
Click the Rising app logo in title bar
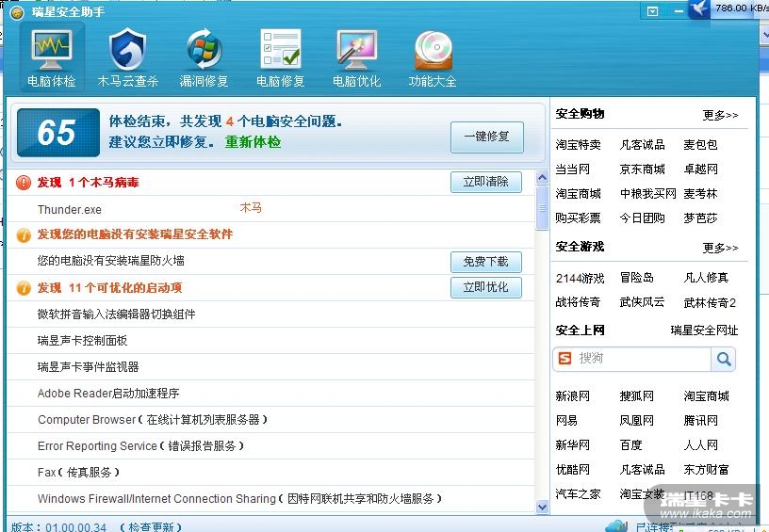point(17,12)
